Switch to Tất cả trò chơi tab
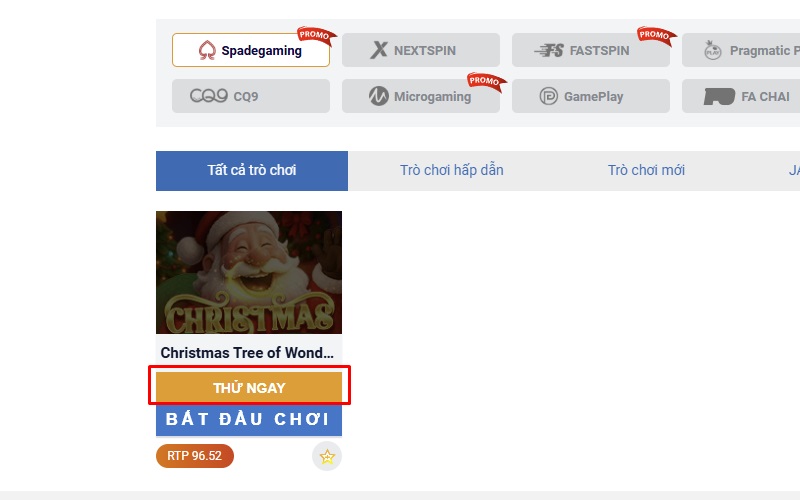The width and height of the screenshot is (800, 500). pos(252,170)
